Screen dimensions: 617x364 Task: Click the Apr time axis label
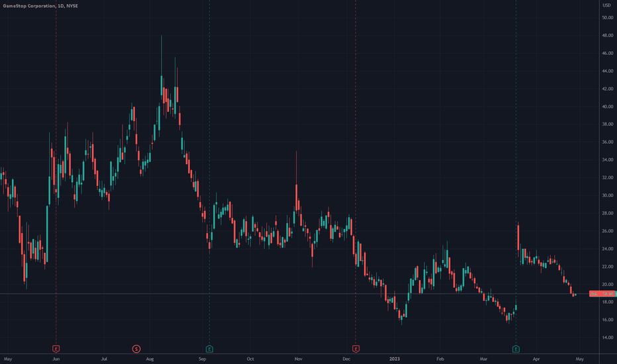tap(536, 359)
